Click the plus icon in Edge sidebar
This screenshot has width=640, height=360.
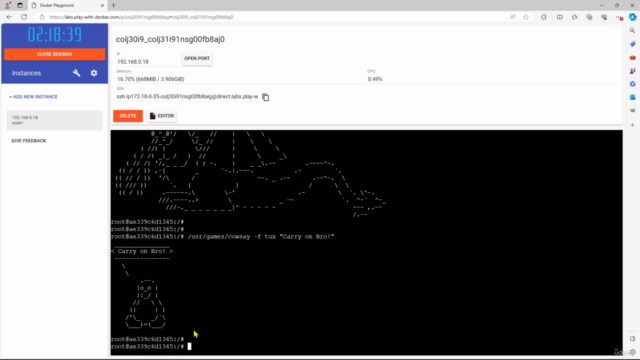(x=632, y=125)
